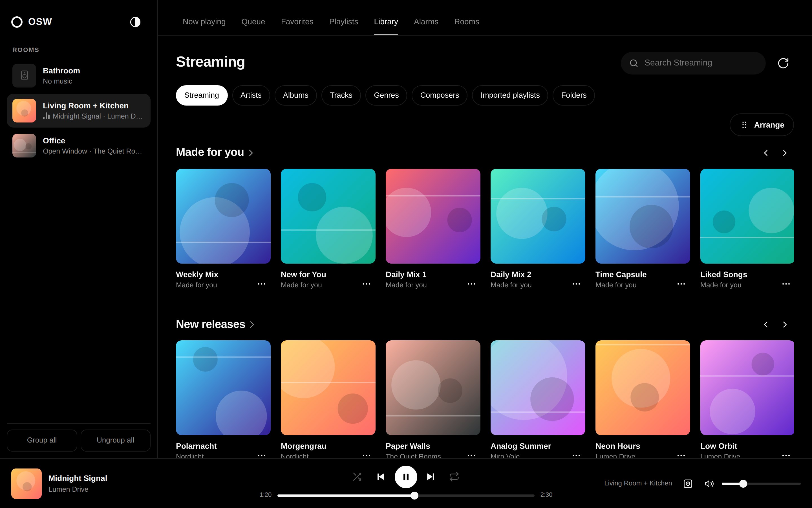Open the speaker output selector icon
This screenshot has width=812, height=508.
[x=688, y=483]
